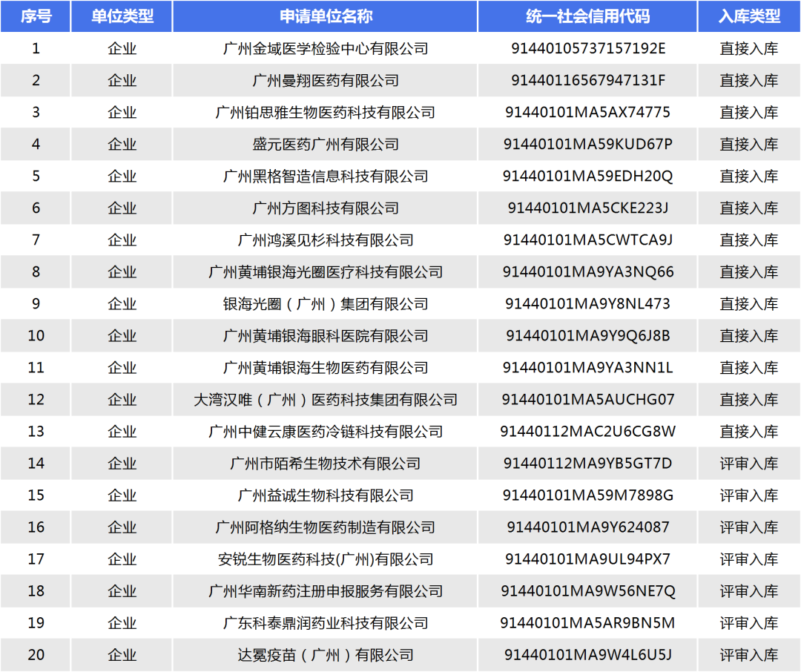Select code 91440101MA5CKE223J

(588, 208)
